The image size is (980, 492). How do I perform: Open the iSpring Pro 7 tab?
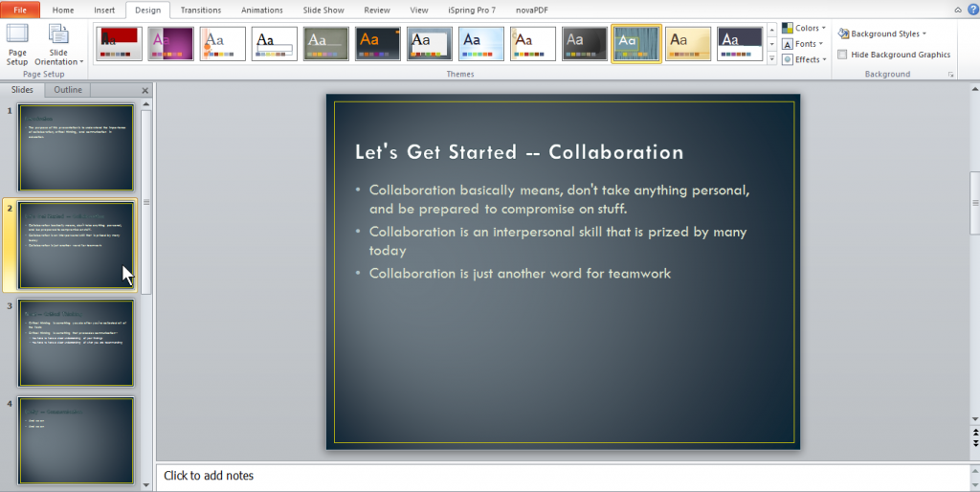click(x=472, y=10)
